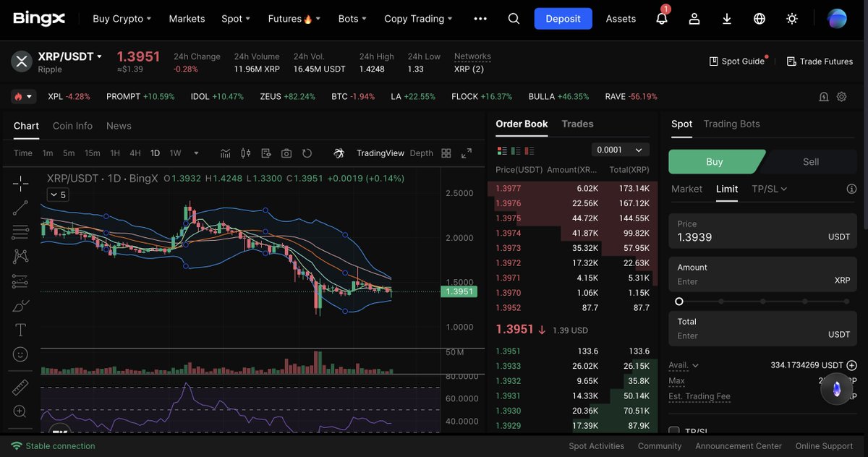Open the Spot Guide link

(737, 61)
